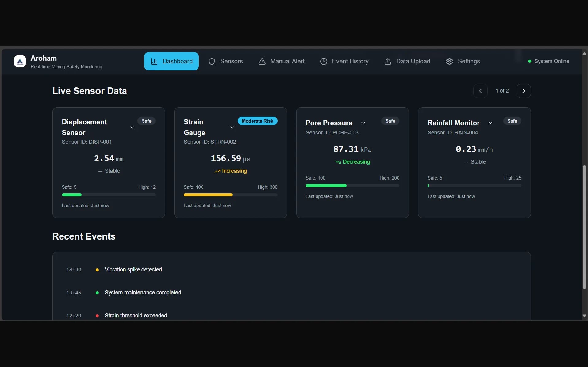Click the Settings gear icon
Screen dimensions: 588x367
coord(449,61)
